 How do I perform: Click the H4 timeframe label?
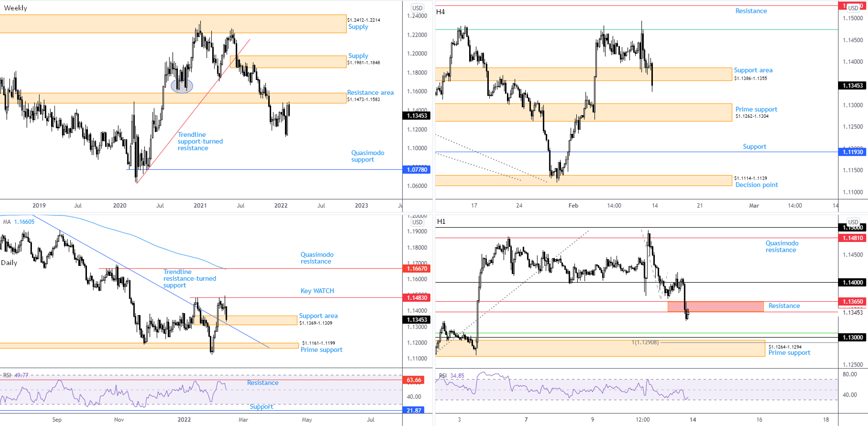click(441, 12)
